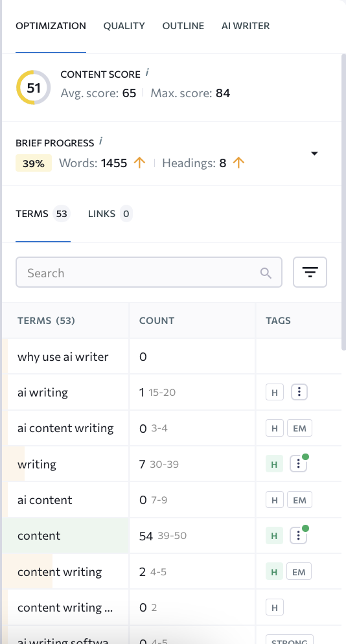Select the H tag on content writing row

click(x=275, y=571)
